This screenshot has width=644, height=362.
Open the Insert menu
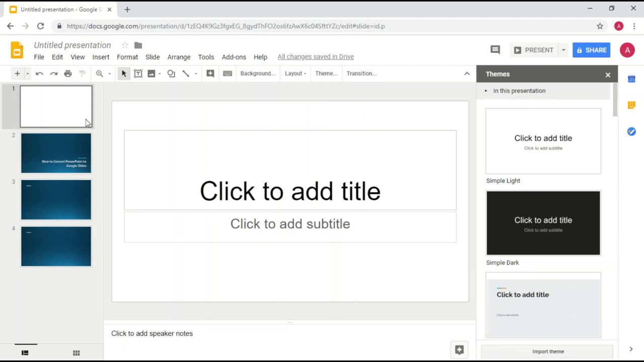click(101, 57)
